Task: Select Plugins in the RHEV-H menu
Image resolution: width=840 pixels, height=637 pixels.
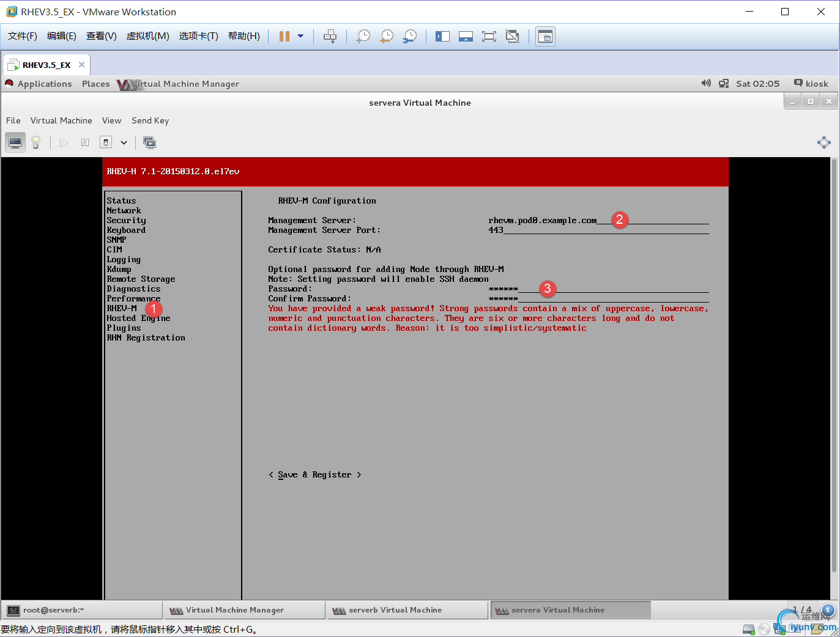Action: click(x=124, y=328)
